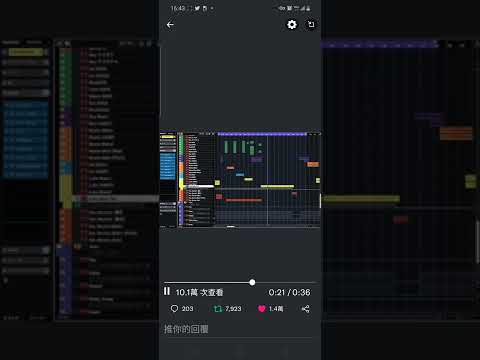Open video settings via gear icon

click(x=292, y=24)
